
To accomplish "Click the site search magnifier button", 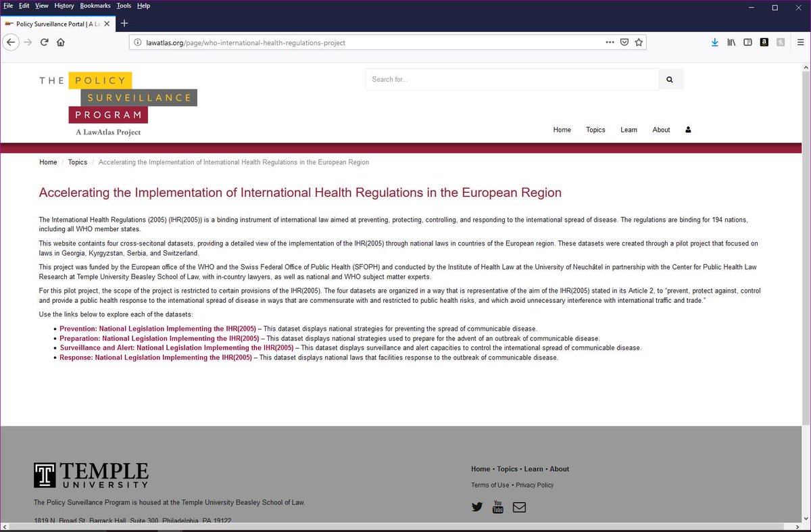I will tap(670, 79).
